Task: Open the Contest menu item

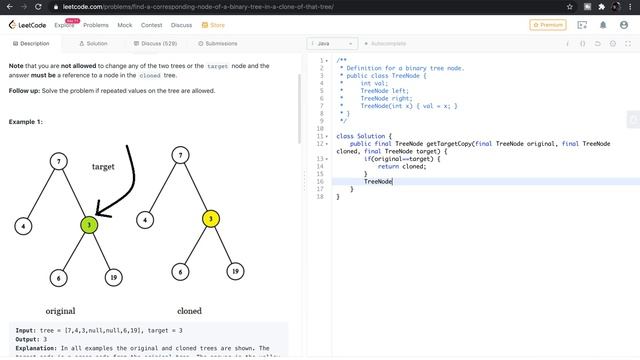Action: click(151, 25)
